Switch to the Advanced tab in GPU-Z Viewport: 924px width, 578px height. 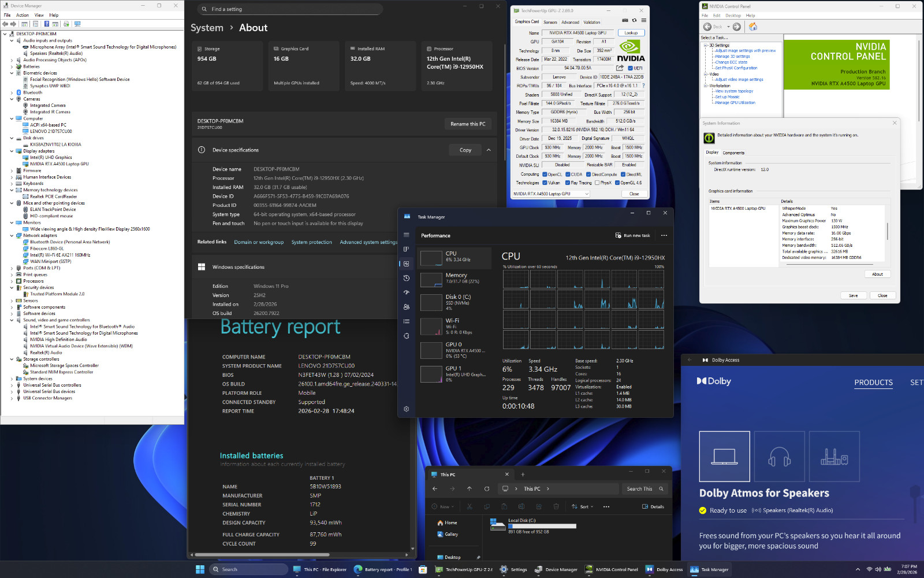pos(570,22)
